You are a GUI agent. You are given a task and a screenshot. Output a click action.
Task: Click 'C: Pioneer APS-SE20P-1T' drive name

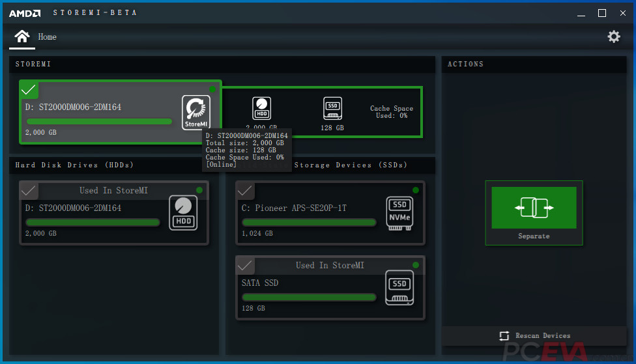click(294, 208)
